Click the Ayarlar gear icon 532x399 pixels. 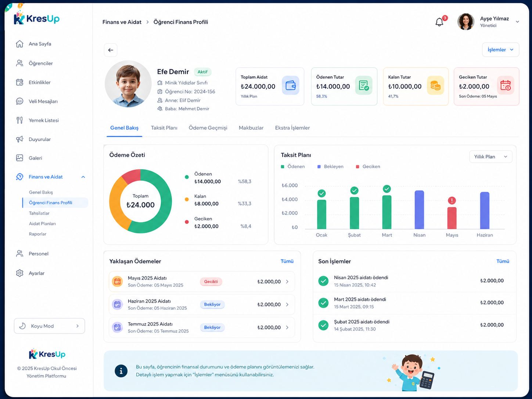pyautogui.click(x=19, y=273)
